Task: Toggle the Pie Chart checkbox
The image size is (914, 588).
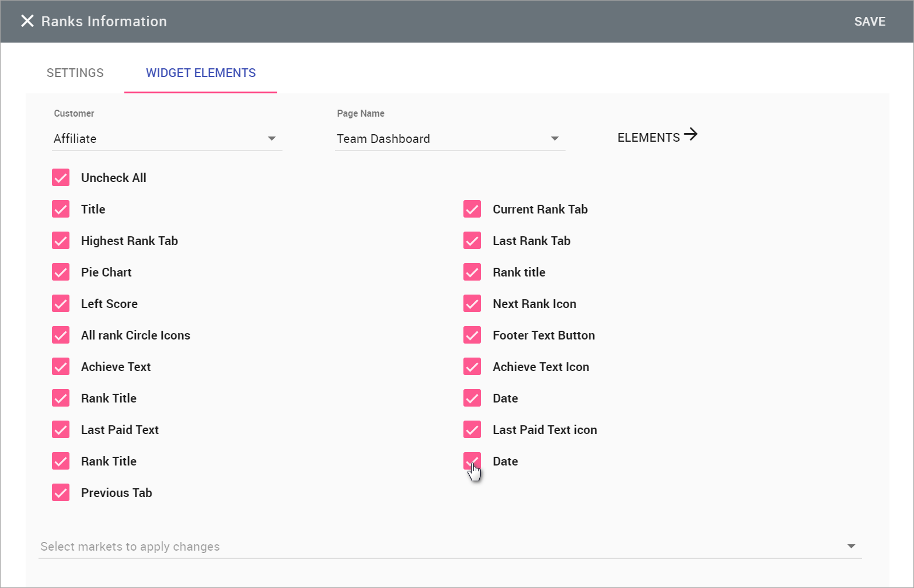Action: point(61,272)
